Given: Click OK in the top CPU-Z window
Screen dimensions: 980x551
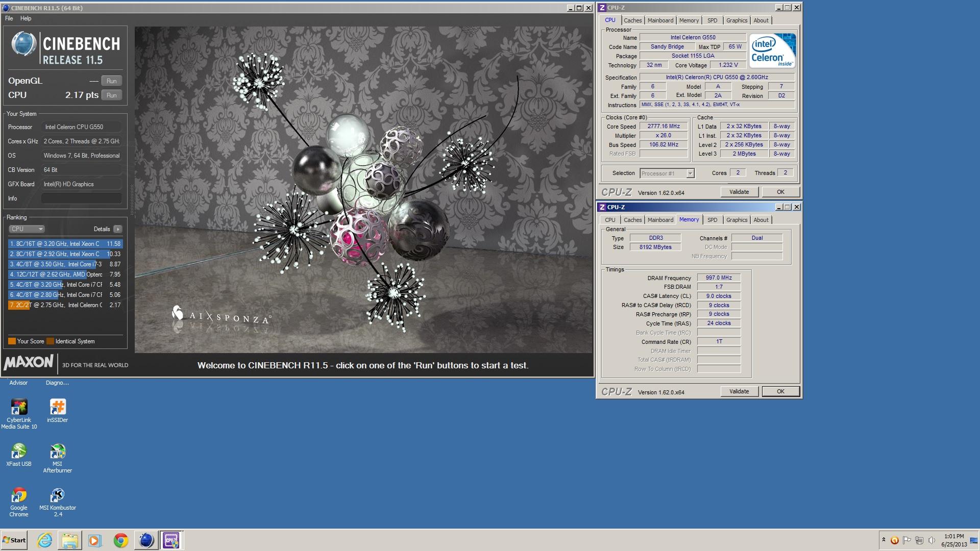Looking at the screenshot, I should [x=780, y=192].
